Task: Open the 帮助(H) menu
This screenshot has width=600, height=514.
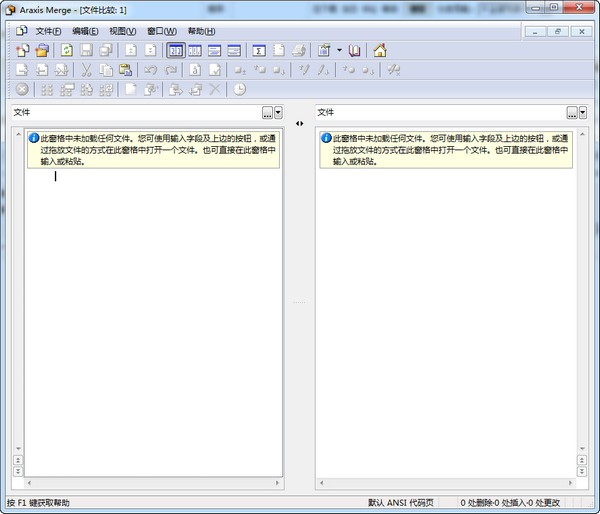Action: [201, 31]
